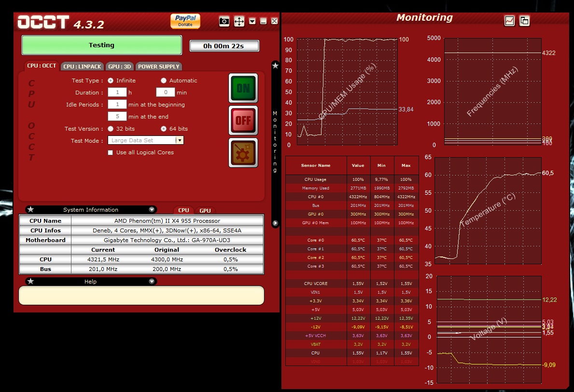The width and height of the screenshot is (574, 392).
Task: Click the Sensor Name column header
Action: [316, 166]
